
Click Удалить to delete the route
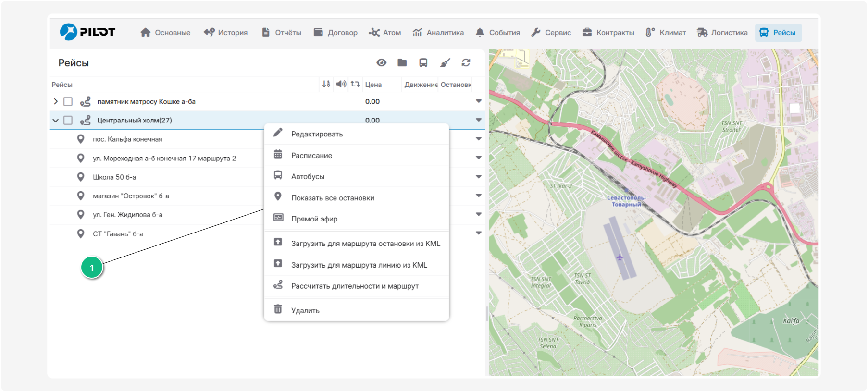[x=305, y=310]
